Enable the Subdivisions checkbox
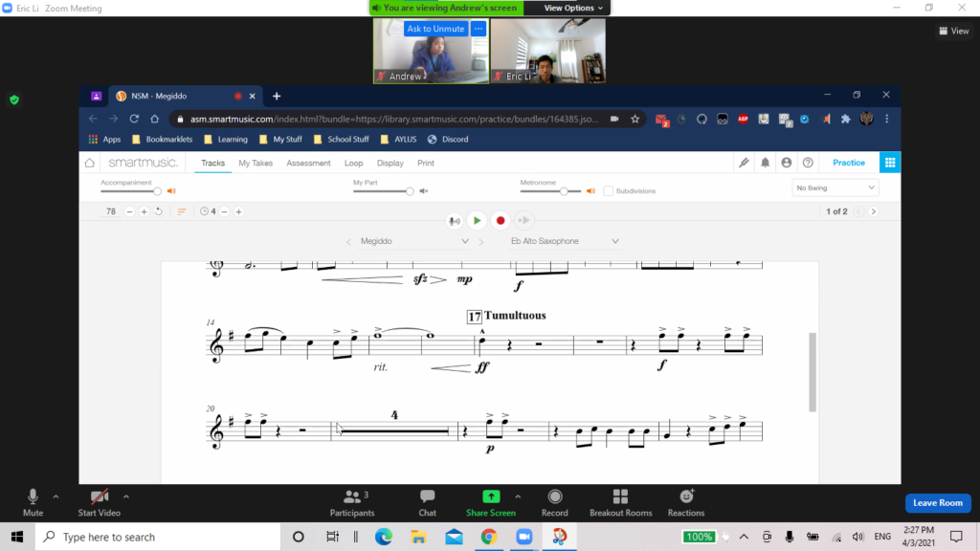980x551 pixels. tap(608, 191)
